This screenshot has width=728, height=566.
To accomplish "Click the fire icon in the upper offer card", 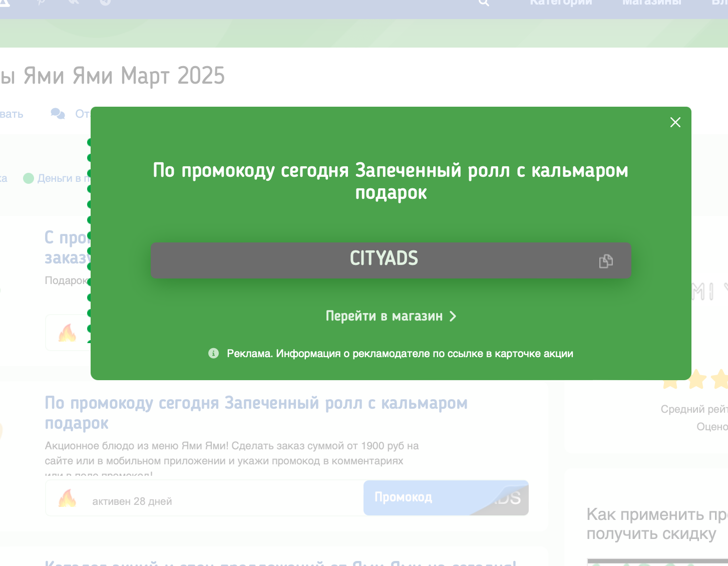I will point(67,332).
